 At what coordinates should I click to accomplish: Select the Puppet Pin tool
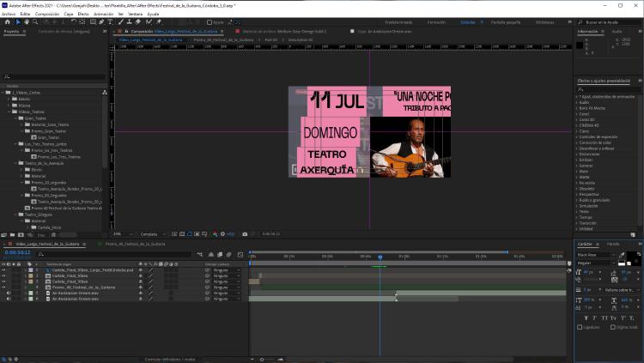tap(159, 22)
